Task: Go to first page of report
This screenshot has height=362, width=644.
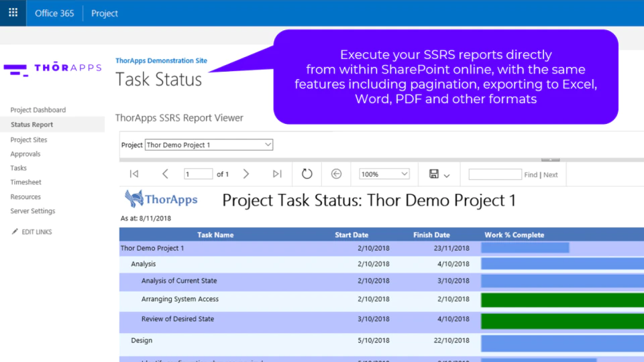Action: click(134, 174)
